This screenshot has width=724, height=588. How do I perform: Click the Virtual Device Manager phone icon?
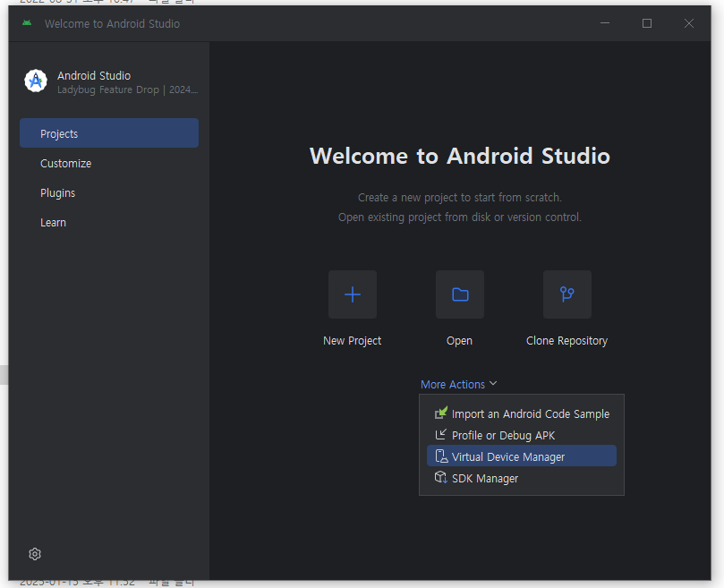click(441, 456)
